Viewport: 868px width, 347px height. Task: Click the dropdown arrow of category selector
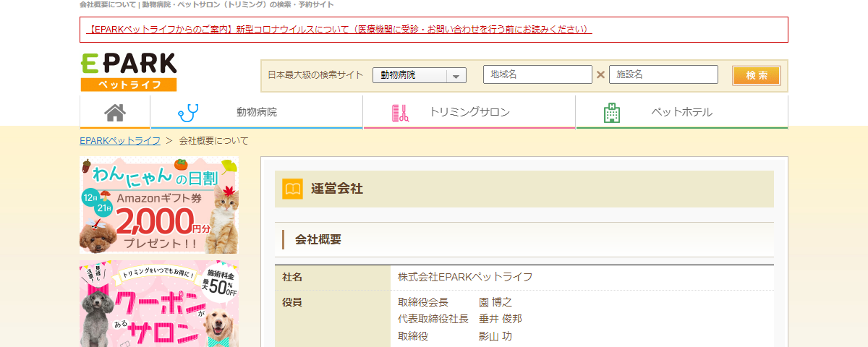click(456, 75)
